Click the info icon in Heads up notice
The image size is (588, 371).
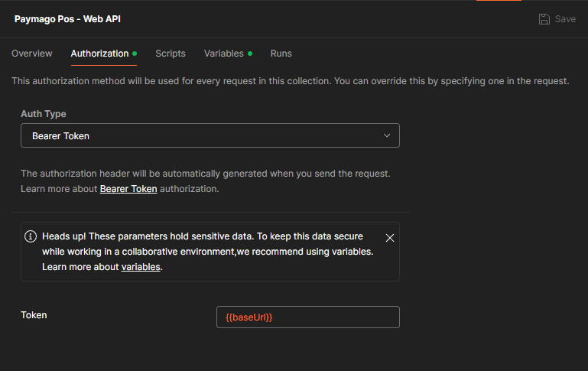click(31, 236)
